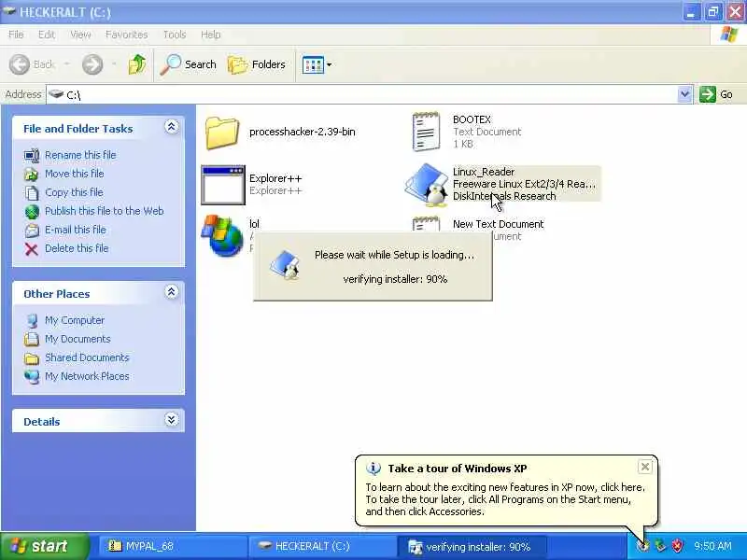Screen dimensions: 747x560
Task: Click the Publish globe icon
Action: [32, 212]
